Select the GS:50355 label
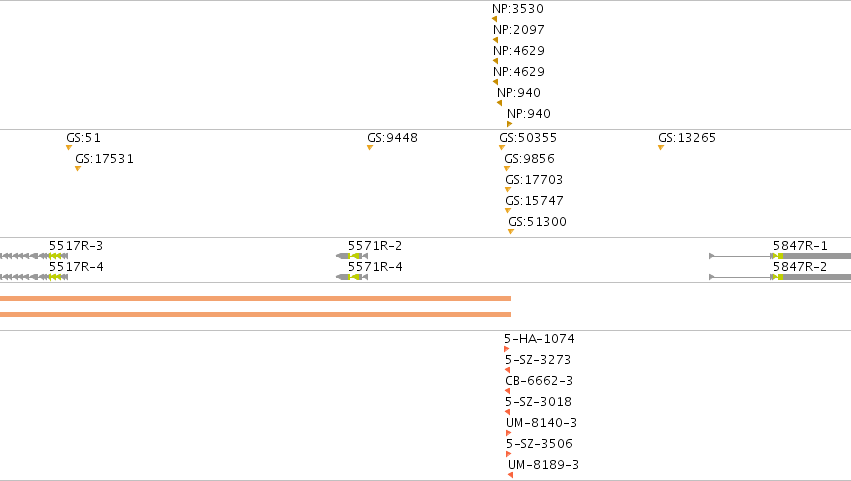 click(x=528, y=138)
